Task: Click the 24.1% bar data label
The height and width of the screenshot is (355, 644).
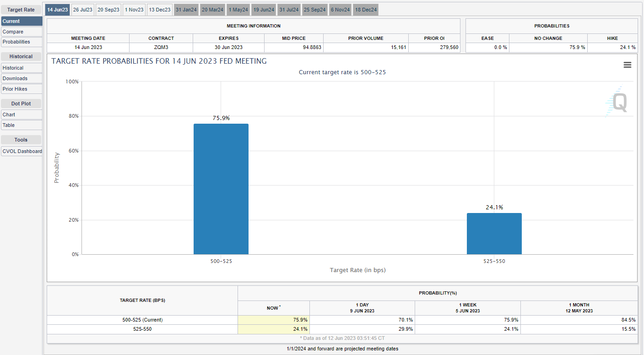Action: click(x=494, y=208)
